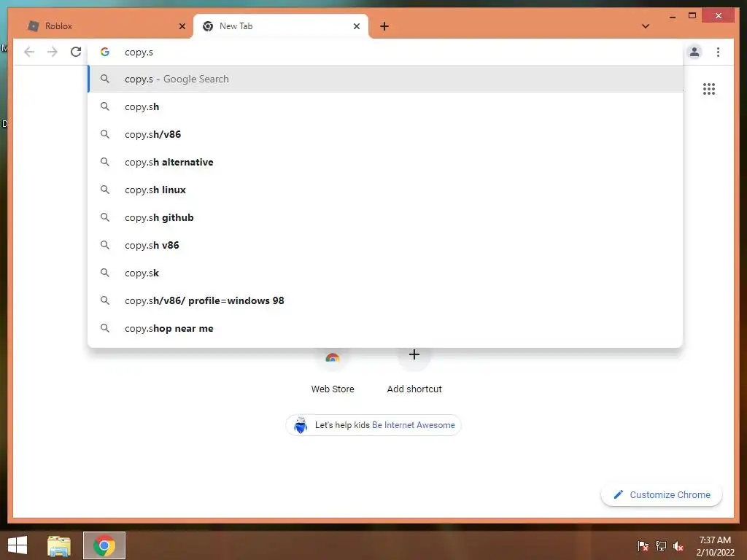
Task: Expand the tab search chevron
Action: click(x=646, y=26)
